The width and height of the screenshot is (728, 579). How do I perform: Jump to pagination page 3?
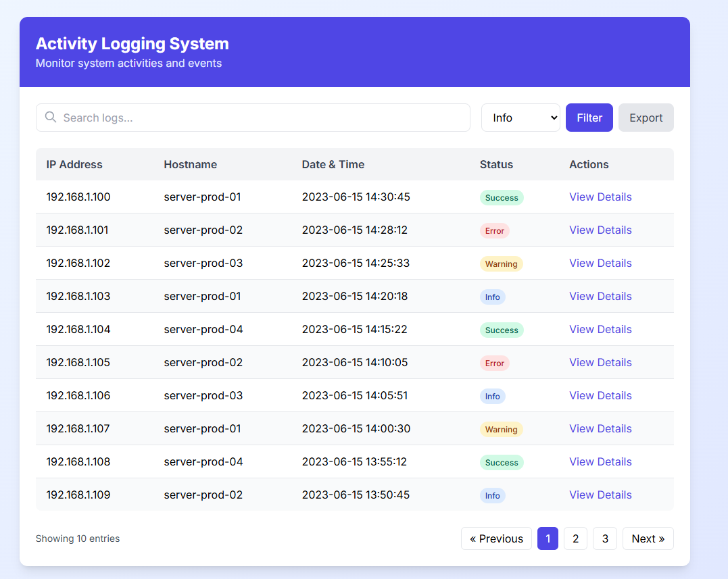click(605, 538)
